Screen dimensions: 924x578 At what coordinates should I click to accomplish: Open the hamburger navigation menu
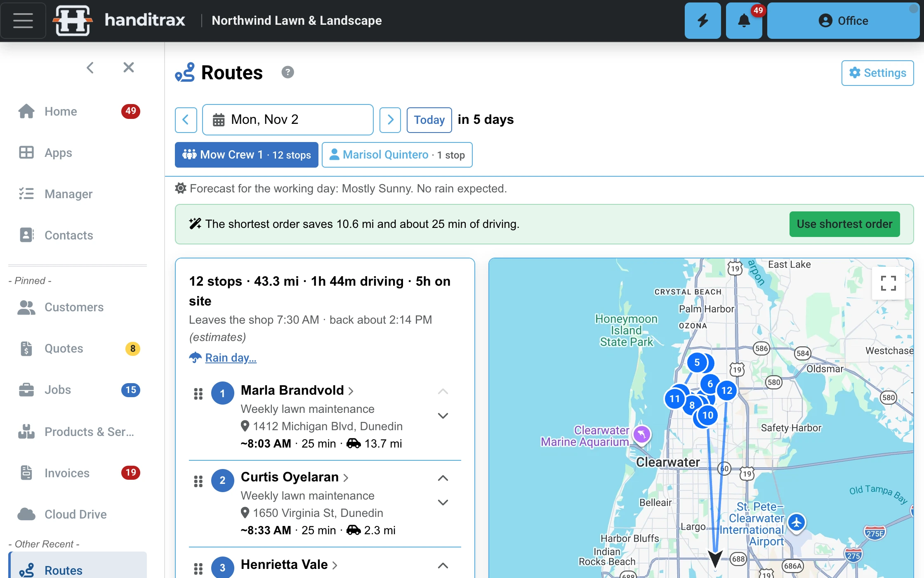[x=23, y=21]
